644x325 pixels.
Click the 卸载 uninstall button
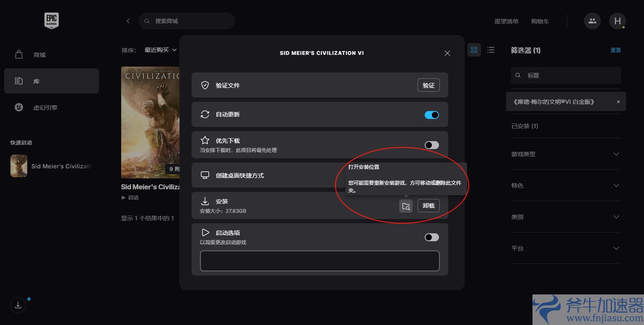coord(428,206)
